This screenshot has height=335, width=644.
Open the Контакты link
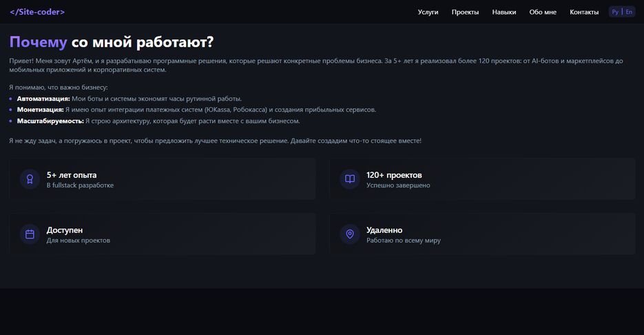pyautogui.click(x=584, y=12)
